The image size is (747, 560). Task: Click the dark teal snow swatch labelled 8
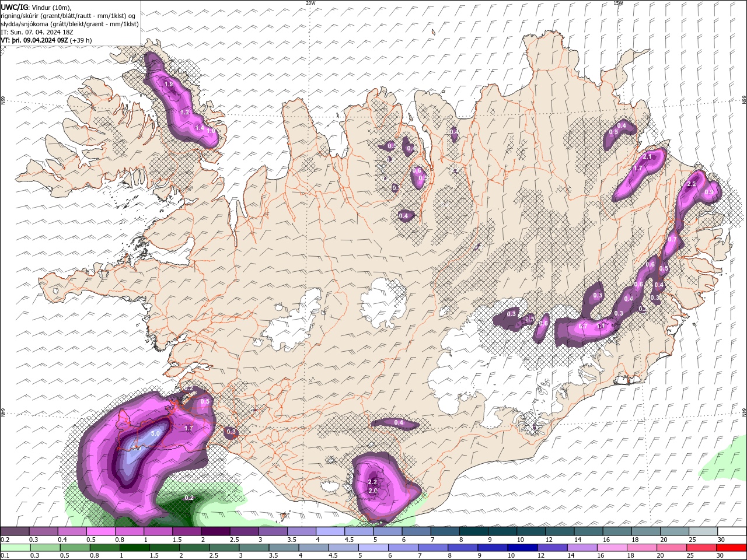click(x=473, y=531)
